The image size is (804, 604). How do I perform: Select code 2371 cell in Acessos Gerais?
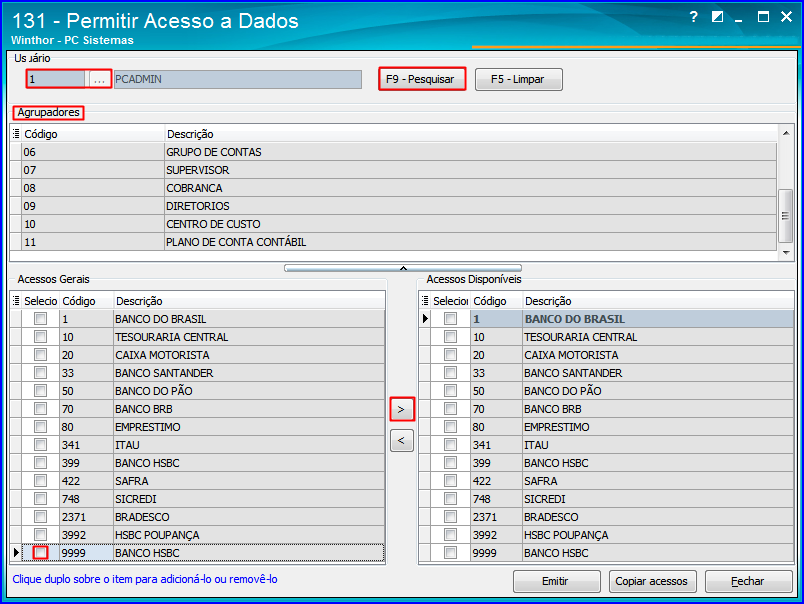pos(87,517)
